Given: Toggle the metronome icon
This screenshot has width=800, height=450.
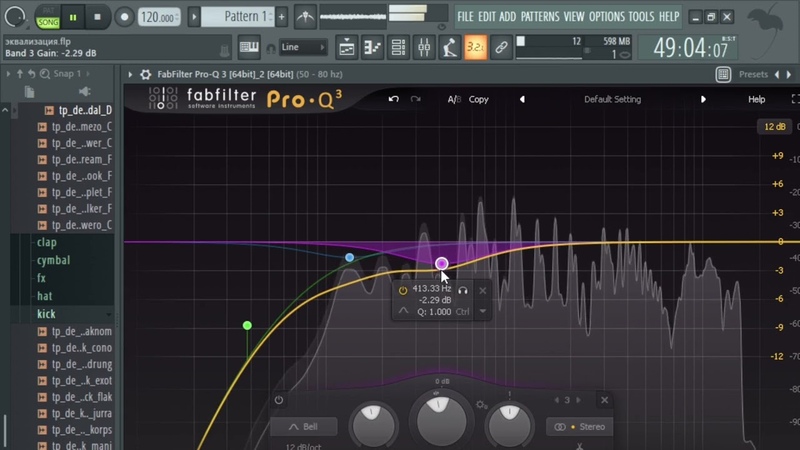Looking at the screenshot, I should point(305,17).
